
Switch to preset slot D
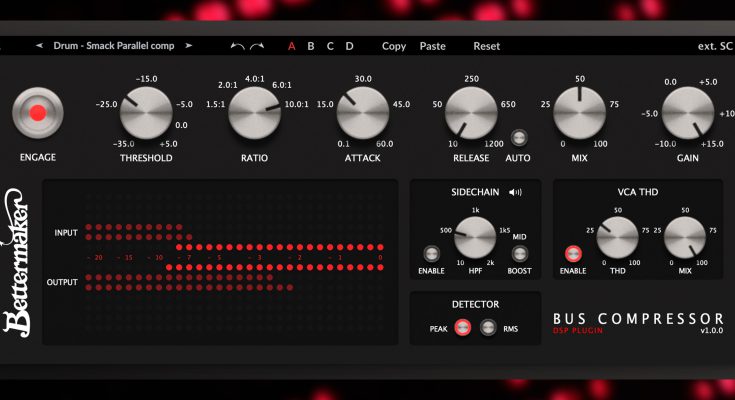[x=349, y=46]
